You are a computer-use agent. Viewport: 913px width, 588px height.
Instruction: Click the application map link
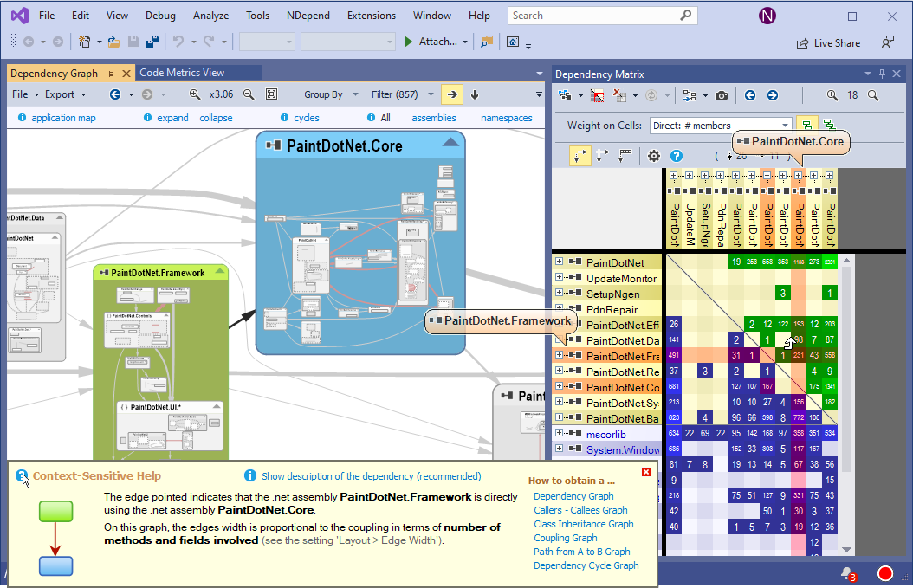coord(63,118)
